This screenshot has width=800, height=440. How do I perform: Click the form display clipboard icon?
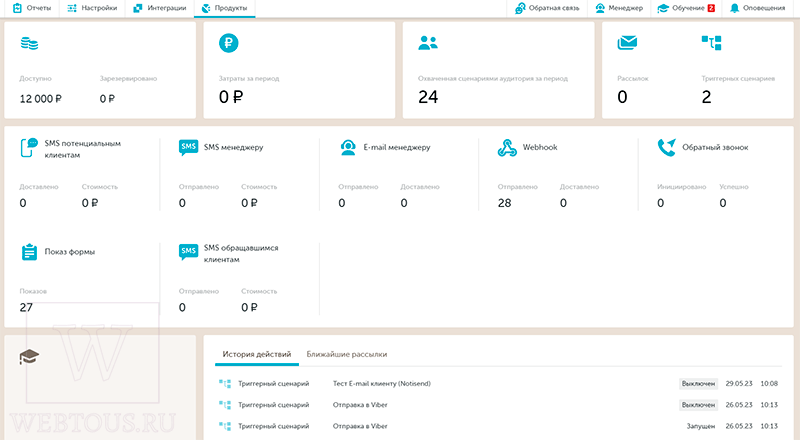[x=29, y=252]
